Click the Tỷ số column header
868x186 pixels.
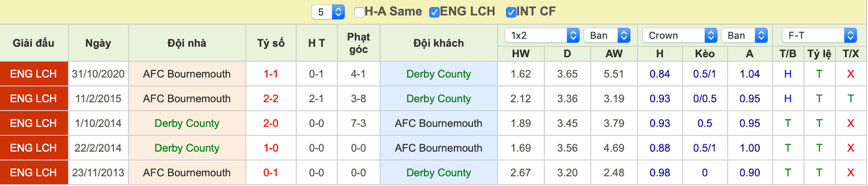271,43
